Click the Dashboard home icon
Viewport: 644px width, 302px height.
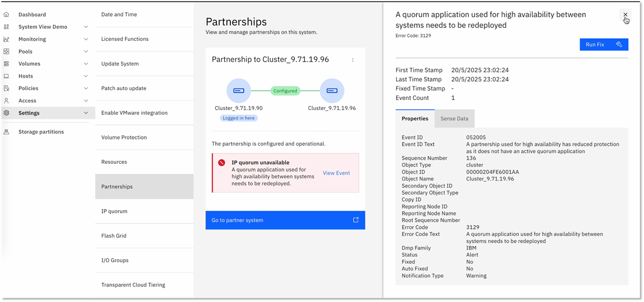[6, 15]
